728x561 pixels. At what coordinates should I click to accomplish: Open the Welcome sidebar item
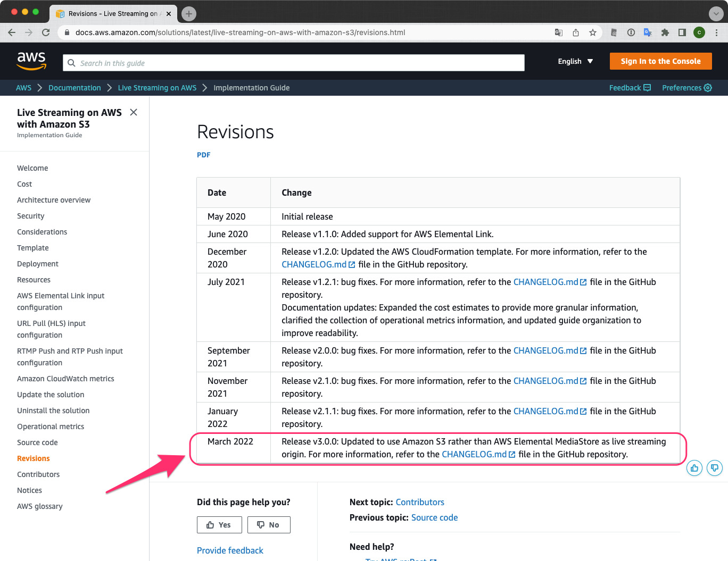(32, 168)
